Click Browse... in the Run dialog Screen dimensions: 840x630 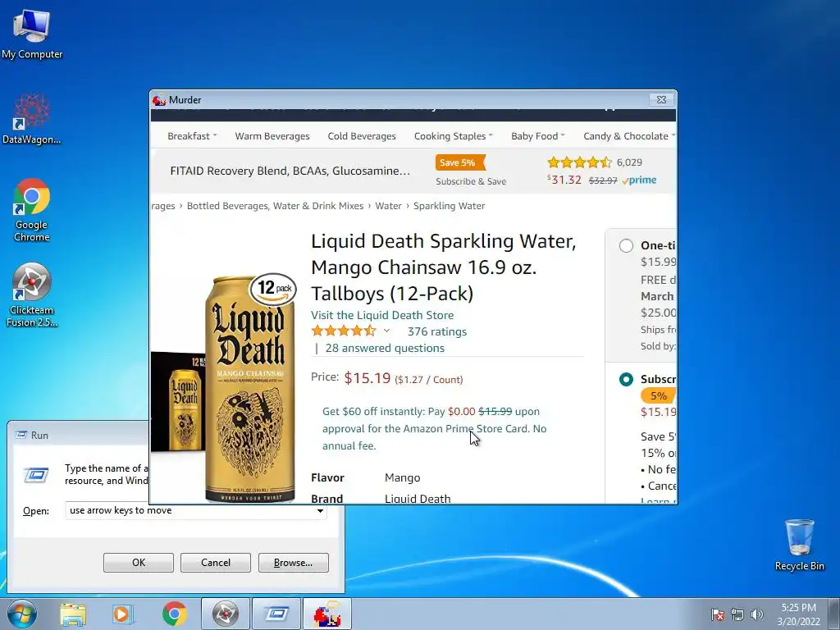[293, 563]
